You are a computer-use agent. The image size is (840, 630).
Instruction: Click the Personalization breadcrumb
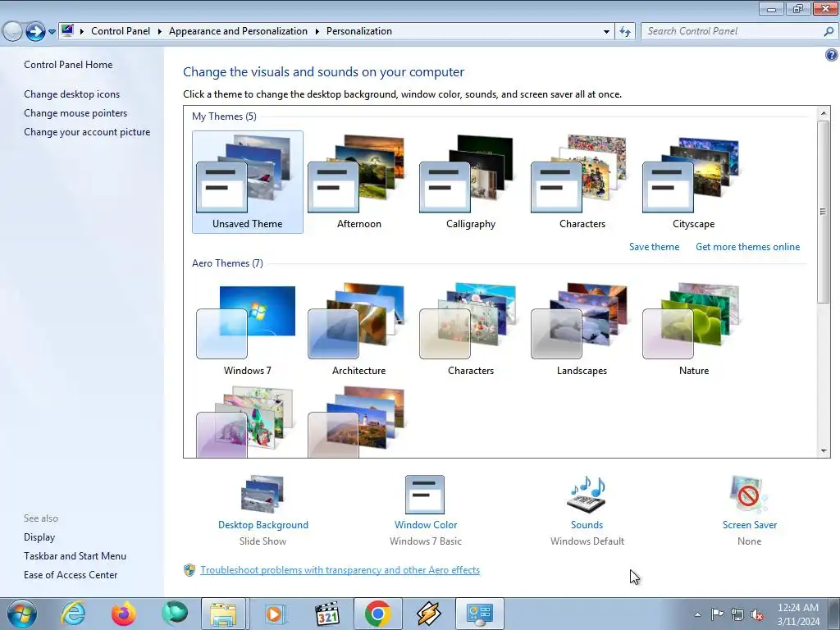359,31
